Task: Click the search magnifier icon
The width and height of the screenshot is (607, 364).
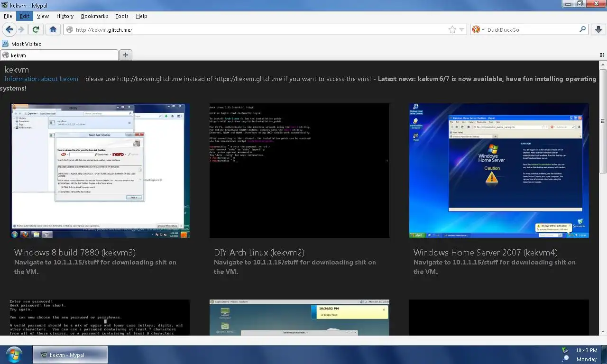Action: pos(583,29)
